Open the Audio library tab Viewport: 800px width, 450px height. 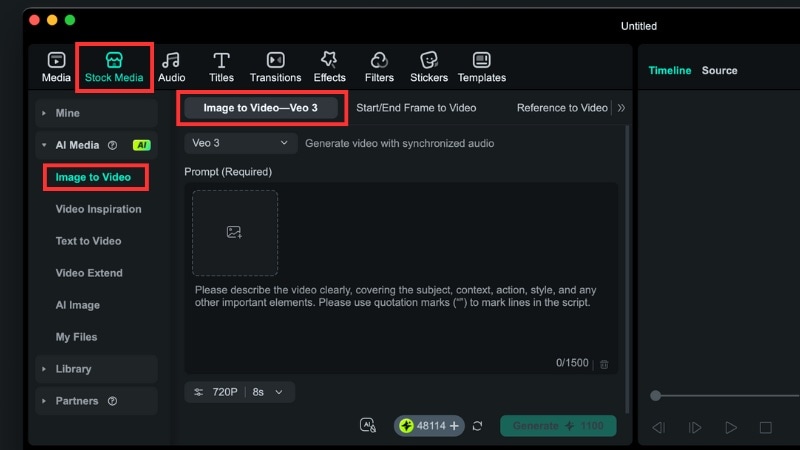click(171, 67)
